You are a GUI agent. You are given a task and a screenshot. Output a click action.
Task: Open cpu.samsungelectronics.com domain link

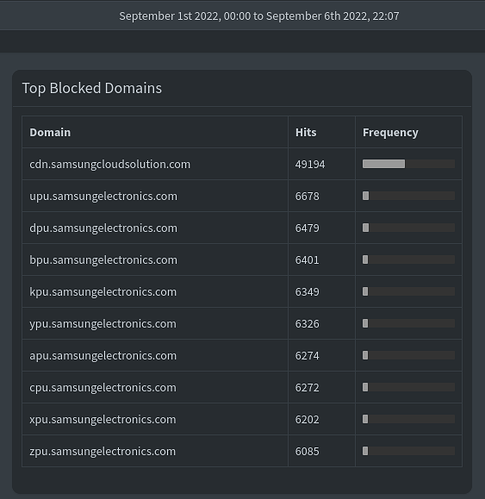point(103,387)
